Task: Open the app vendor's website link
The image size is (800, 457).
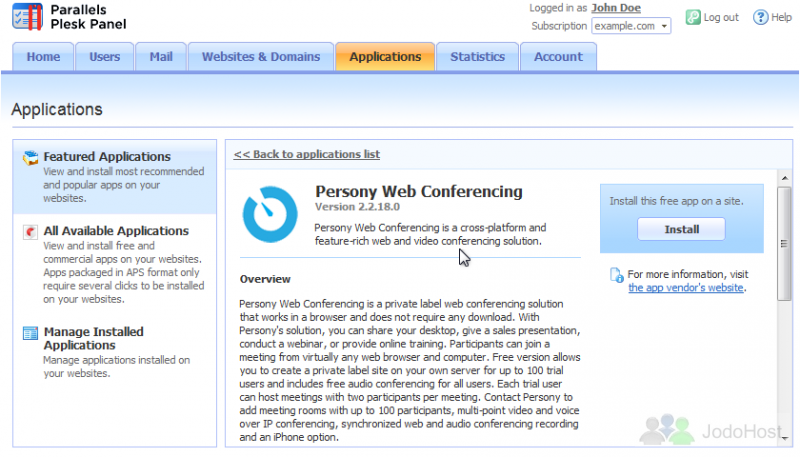Action: [685, 288]
